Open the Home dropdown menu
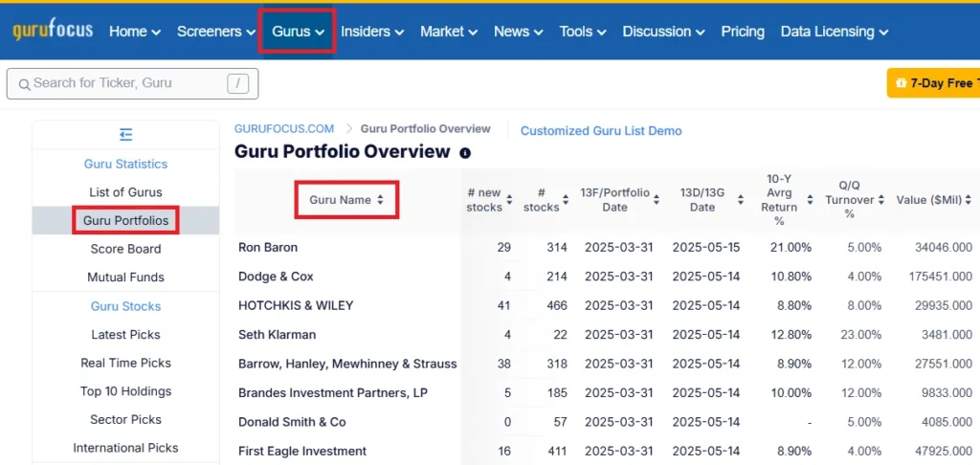 click(134, 32)
